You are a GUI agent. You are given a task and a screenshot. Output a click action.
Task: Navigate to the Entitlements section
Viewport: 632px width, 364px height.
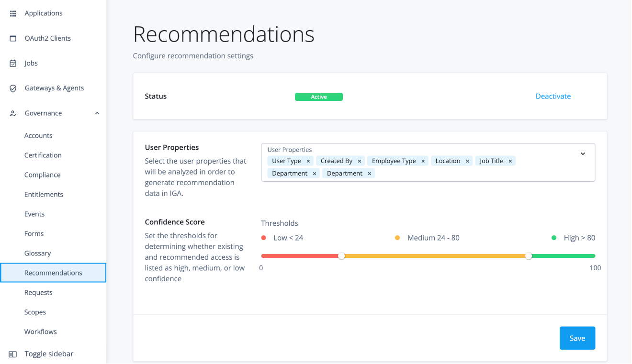point(44,194)
